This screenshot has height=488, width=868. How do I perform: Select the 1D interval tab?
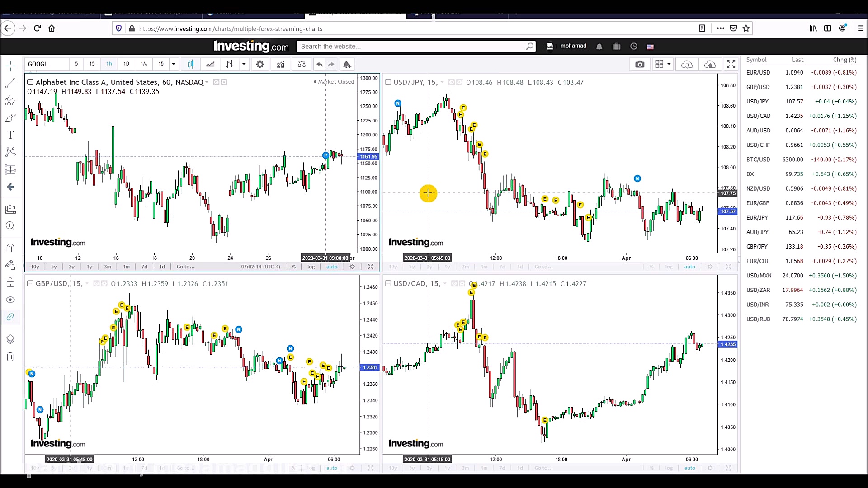pyautogui.click(x=126, y=64)
